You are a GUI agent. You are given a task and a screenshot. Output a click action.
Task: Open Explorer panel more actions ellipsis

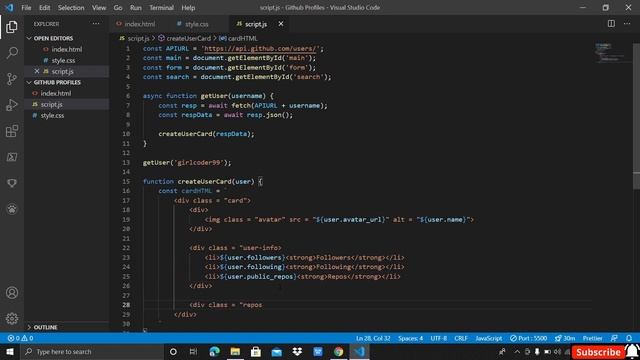click(x=96, y=24)
